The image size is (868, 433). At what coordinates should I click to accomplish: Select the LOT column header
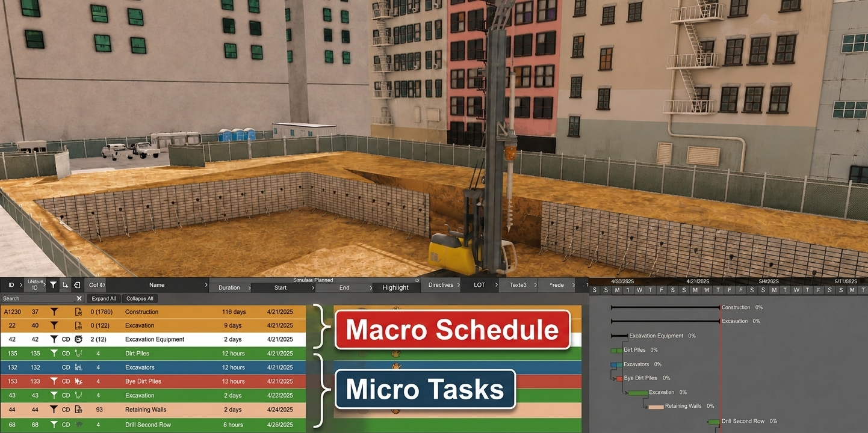coord(479,285)
